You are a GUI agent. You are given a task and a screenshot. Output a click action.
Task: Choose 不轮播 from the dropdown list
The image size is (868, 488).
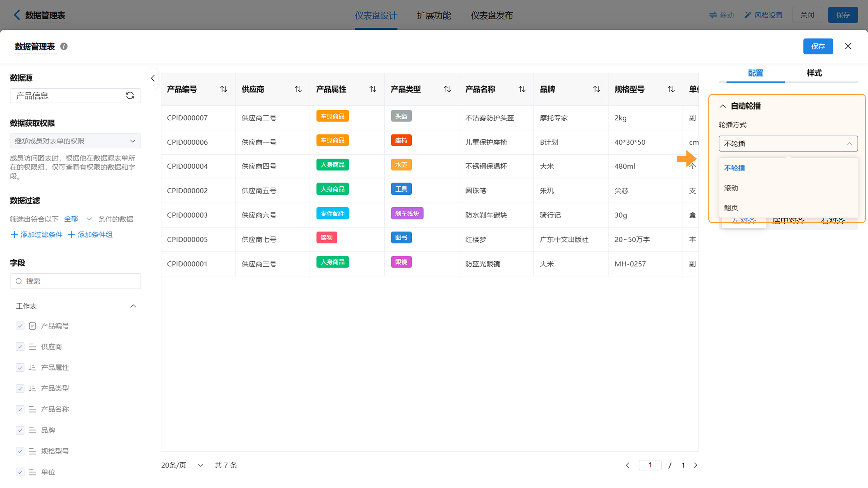click(x=788, y=168)
